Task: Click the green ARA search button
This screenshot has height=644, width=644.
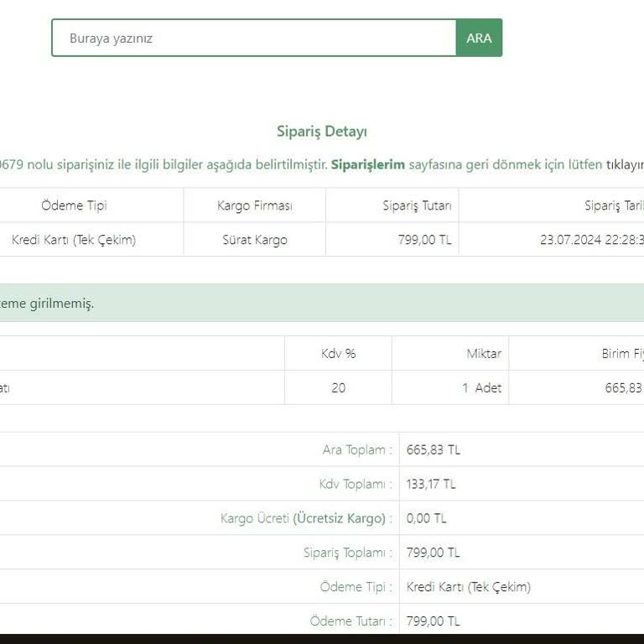Action: (479, 38)
